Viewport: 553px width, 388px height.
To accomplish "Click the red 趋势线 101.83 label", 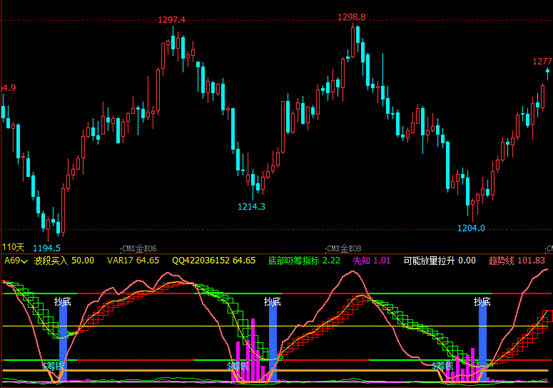I will [517, 261].
